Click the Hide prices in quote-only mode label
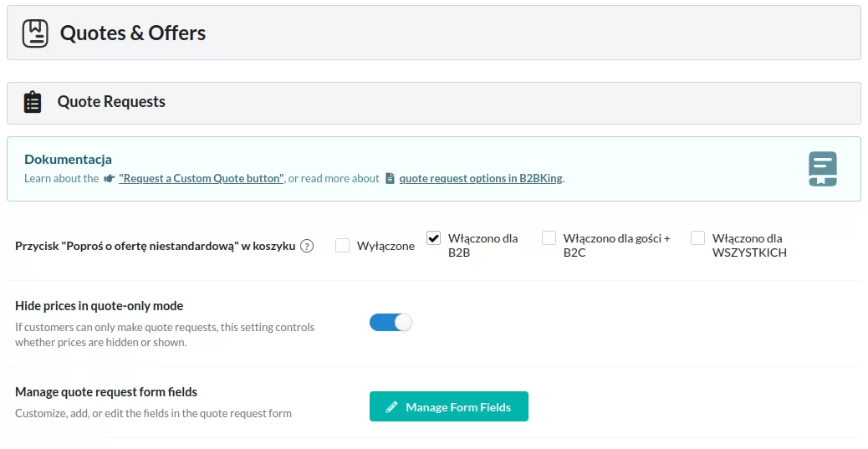Viewport: 868px width, 449px height. coord(100,306)
